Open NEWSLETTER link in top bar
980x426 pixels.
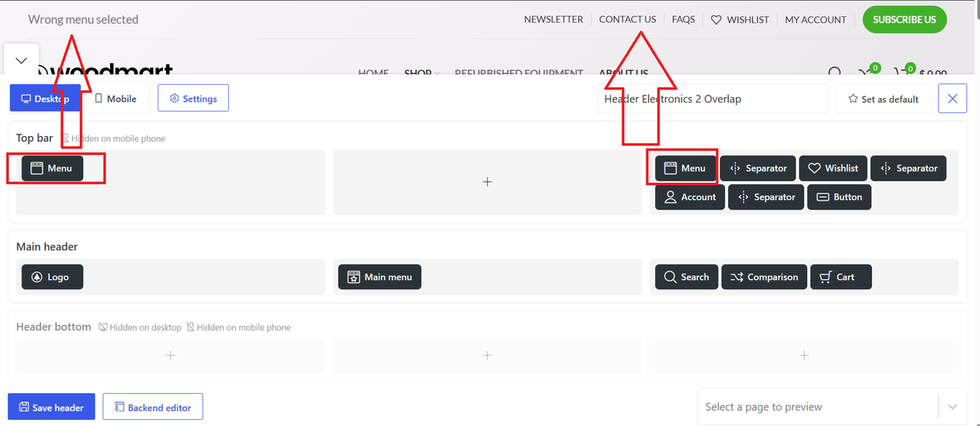(x=554, y=19)
